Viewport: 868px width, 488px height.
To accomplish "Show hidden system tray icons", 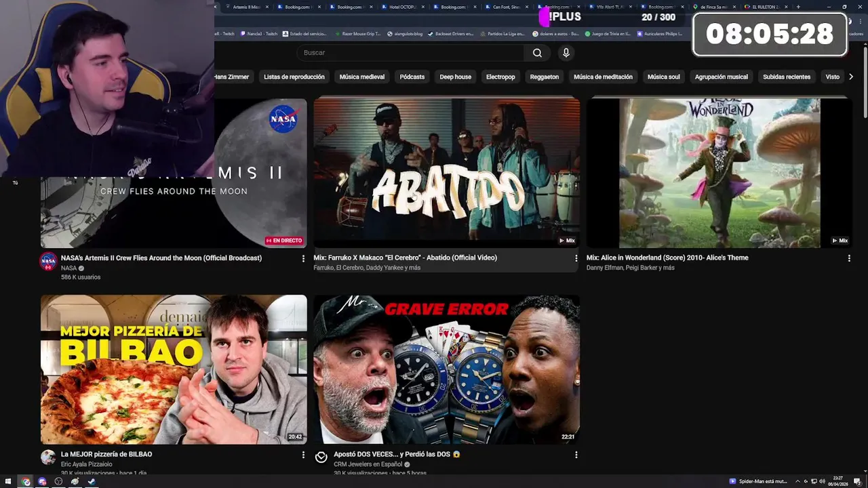I will click(x=797, y=481).
